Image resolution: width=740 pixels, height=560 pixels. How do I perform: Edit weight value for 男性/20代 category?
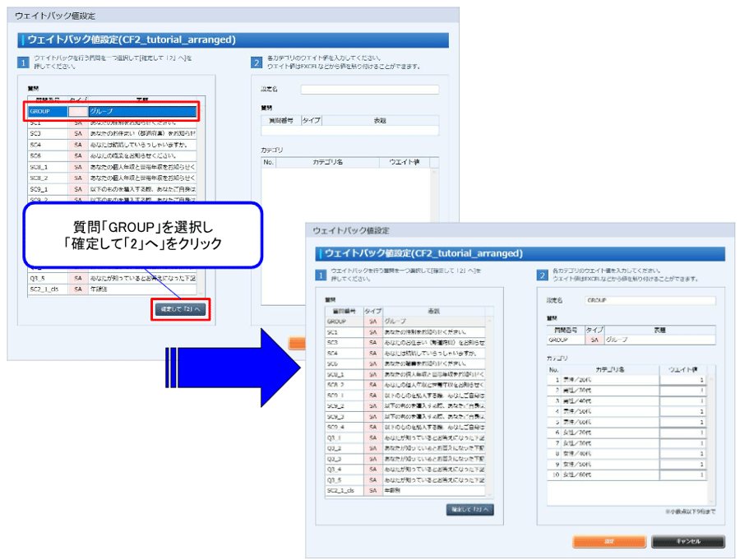[x=682, y=379]
